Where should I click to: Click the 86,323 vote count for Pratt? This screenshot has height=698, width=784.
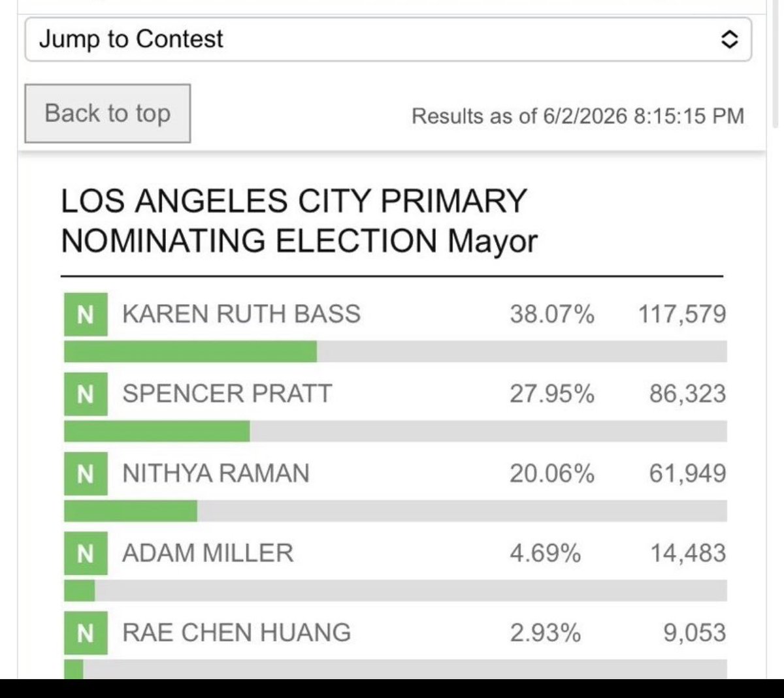687,394
